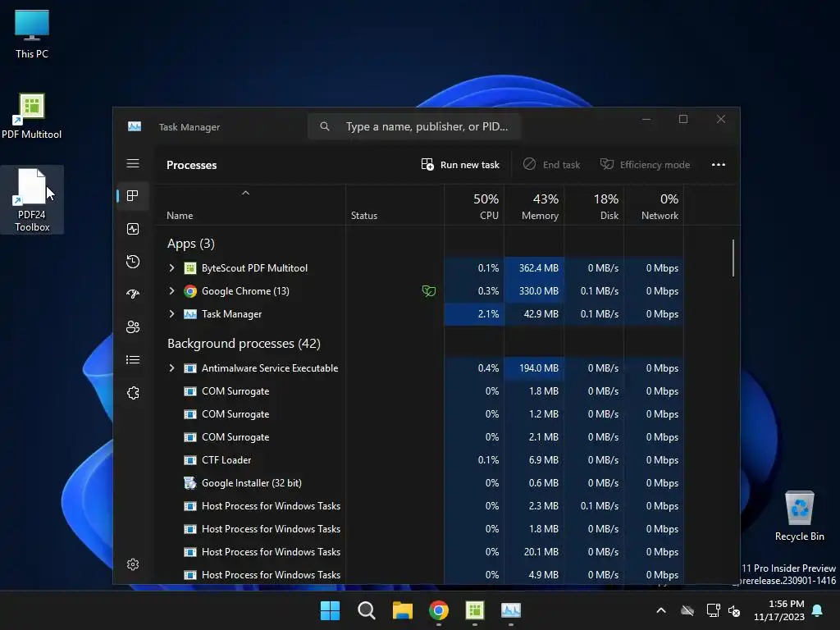Image resolution: width=840 pixels, height=630 pixels.
Task: Click the 20.1 MB memory cell
Action: point(534,552)
